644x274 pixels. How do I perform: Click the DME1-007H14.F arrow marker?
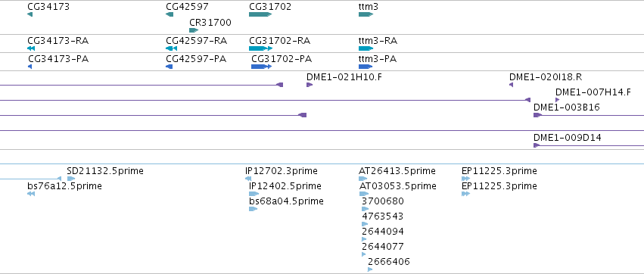tap(557, 100)
